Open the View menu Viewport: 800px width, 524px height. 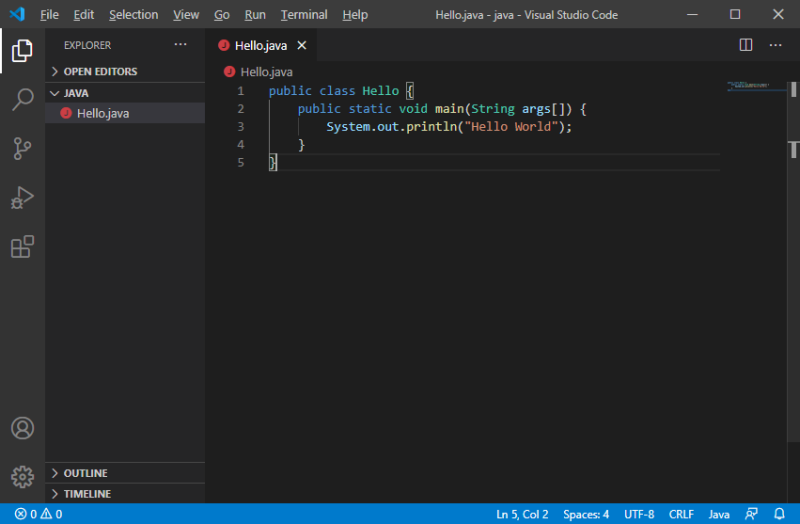186,15
